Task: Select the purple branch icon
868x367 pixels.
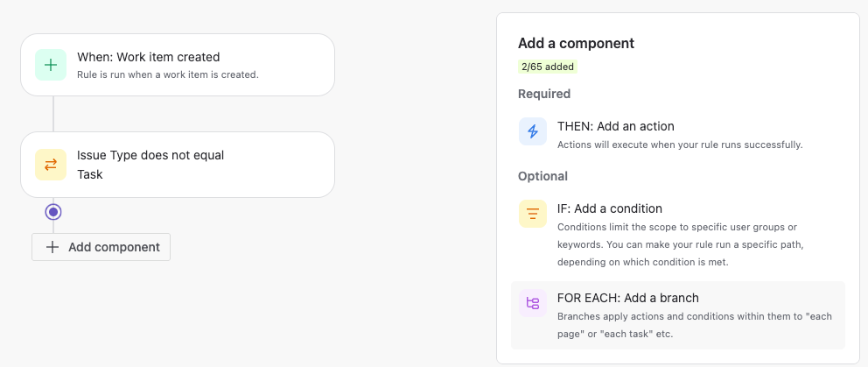Action: tap(533, 303)
